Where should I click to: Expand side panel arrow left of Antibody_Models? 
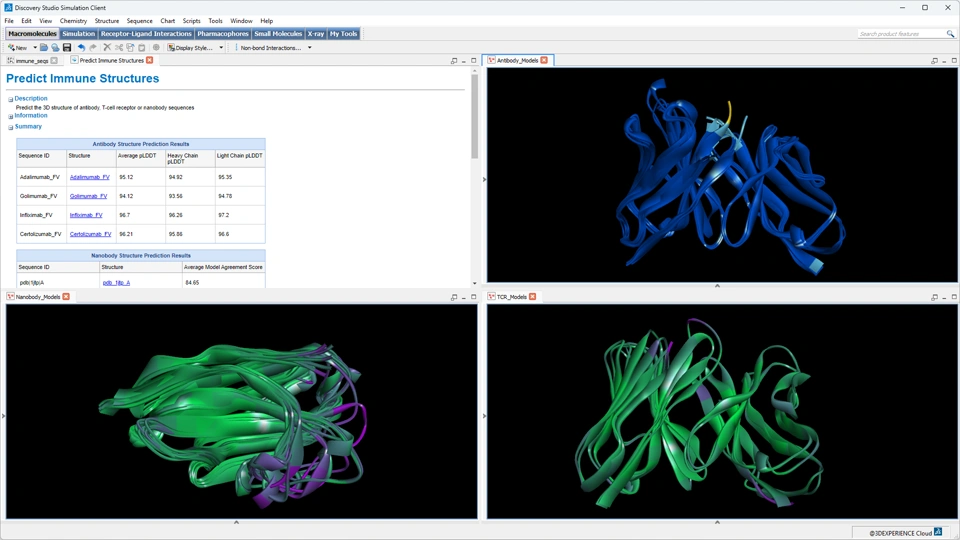point(484,179)
